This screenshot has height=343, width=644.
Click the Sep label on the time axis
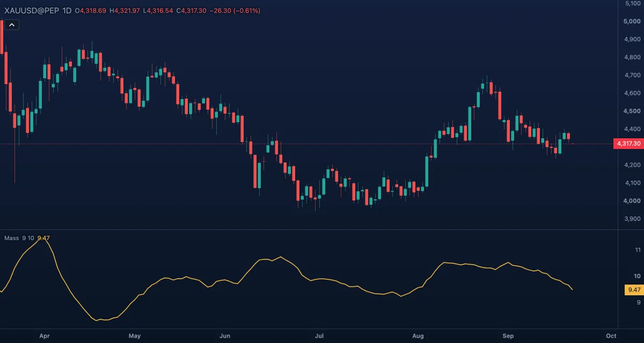(x=508, y=336)
